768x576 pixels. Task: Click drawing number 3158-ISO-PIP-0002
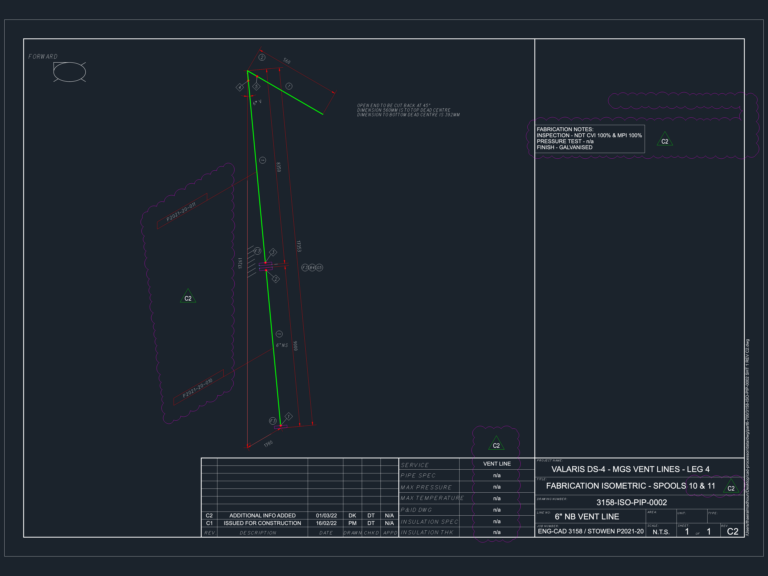pyautogui.click(x=631, y=502)
